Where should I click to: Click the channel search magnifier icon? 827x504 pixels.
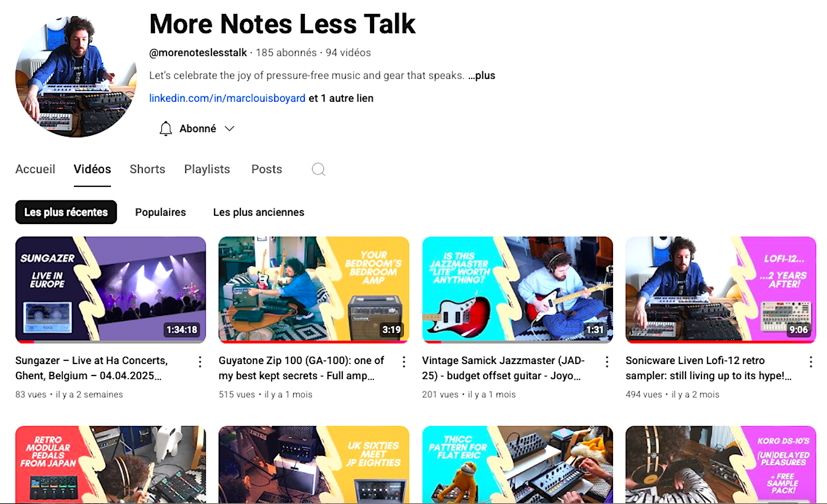(x=318, y=169)
